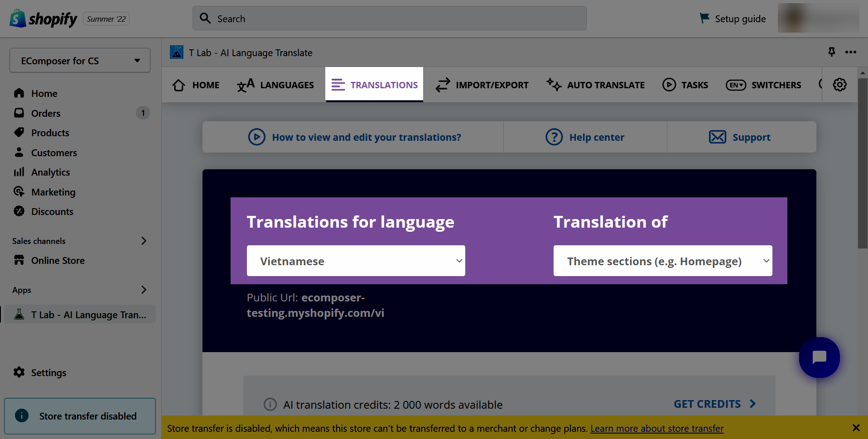Click the Discounts icon in the sidebar
Viewport: 868px width, 439px height.
(19, 211)
